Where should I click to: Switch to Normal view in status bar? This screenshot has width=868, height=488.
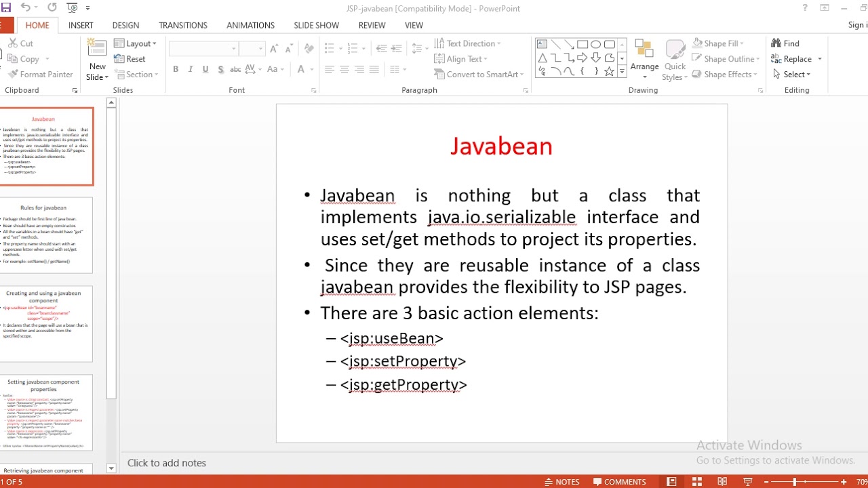coord(671,482)
